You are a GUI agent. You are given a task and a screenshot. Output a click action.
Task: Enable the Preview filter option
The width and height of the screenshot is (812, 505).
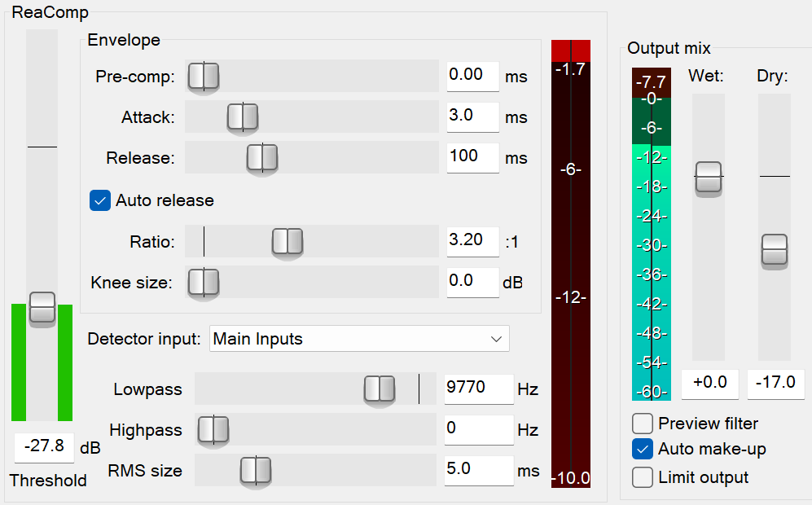click(642, 424)
